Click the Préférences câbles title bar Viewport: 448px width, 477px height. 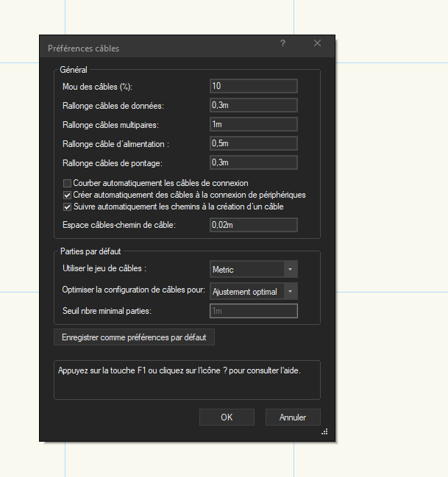[x=147, y=48]
